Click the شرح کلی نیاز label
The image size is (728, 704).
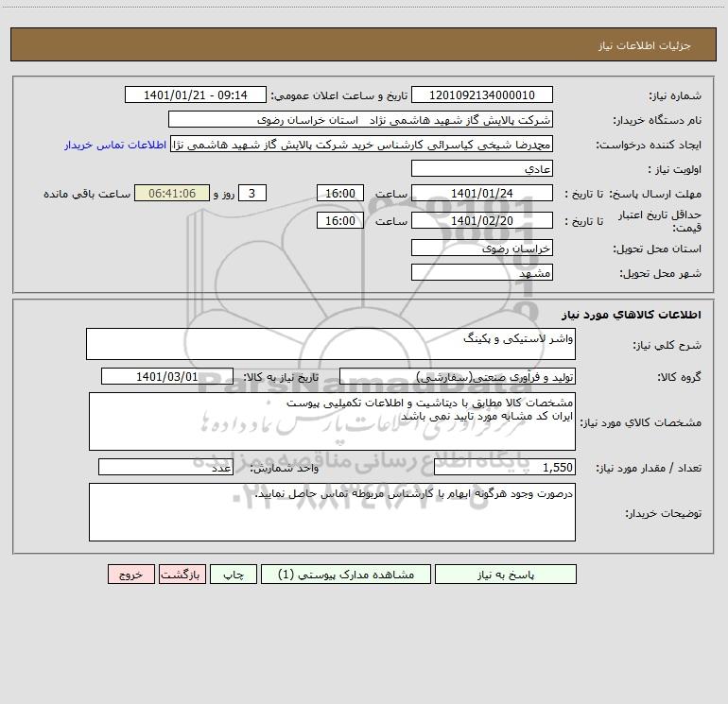667,345
